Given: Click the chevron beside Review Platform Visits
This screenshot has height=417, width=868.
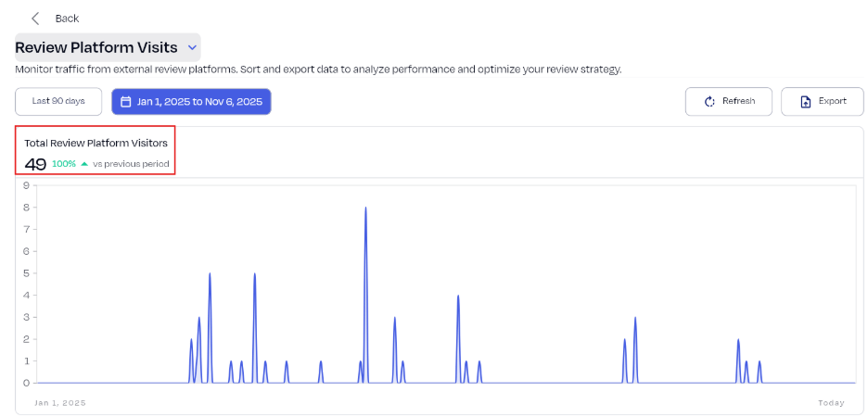Looking at the screenshot, I should tap(192, 47).
